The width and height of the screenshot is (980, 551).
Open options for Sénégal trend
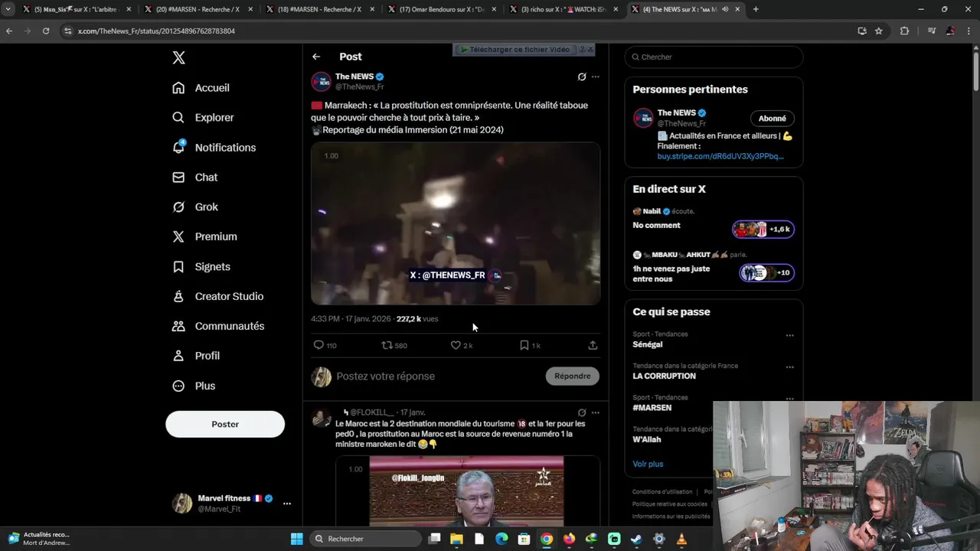tap(789, 335)
